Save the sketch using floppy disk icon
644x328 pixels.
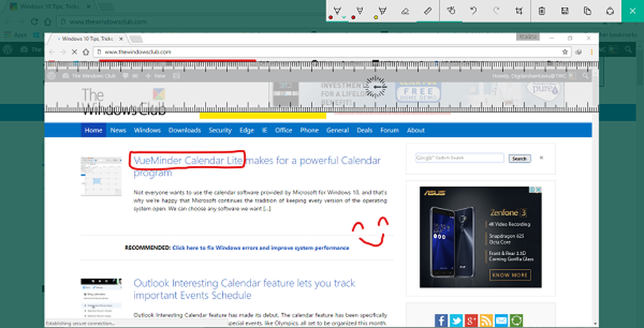pyautogui.click(x=564, y=11)
